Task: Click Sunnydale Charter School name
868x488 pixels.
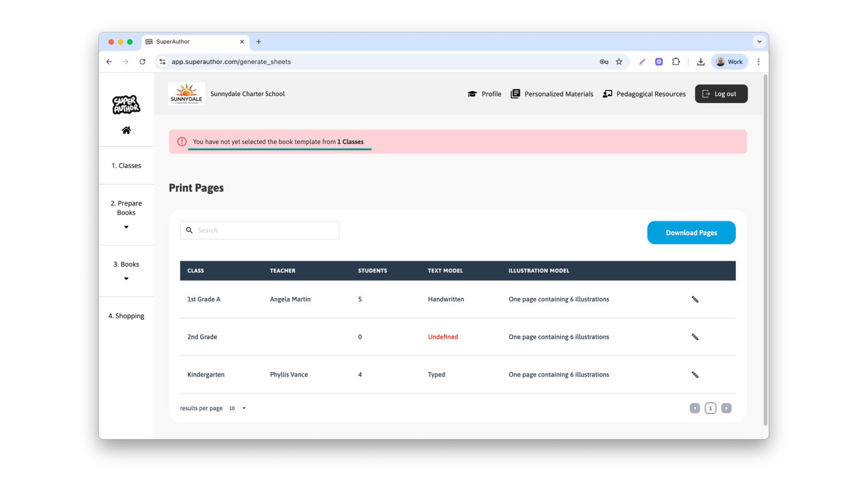Action: click(247, 94)
